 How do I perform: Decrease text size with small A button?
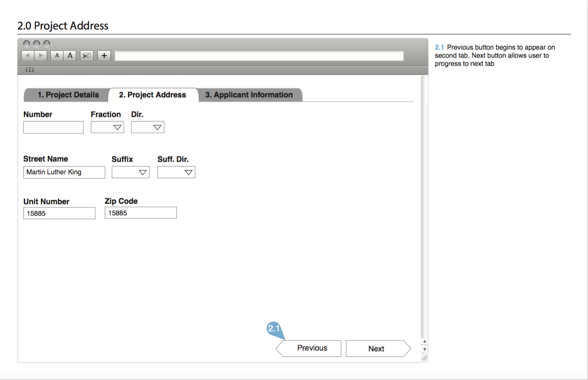57,55
